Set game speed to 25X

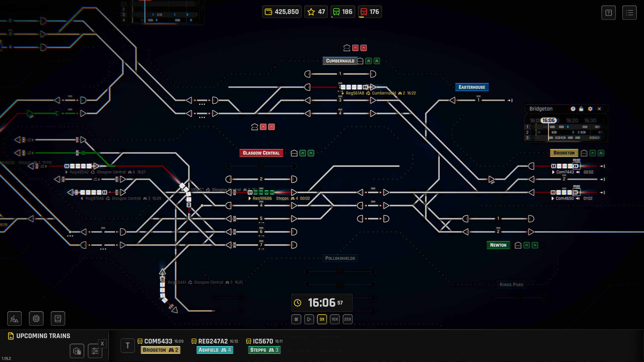point(348,319)
